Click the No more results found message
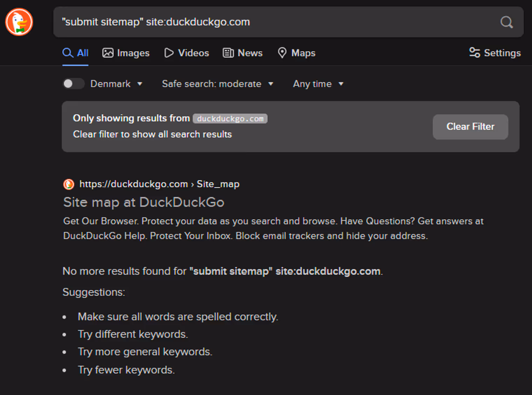Viewport: 532px width, 395px height. click(x=223, y=271)
